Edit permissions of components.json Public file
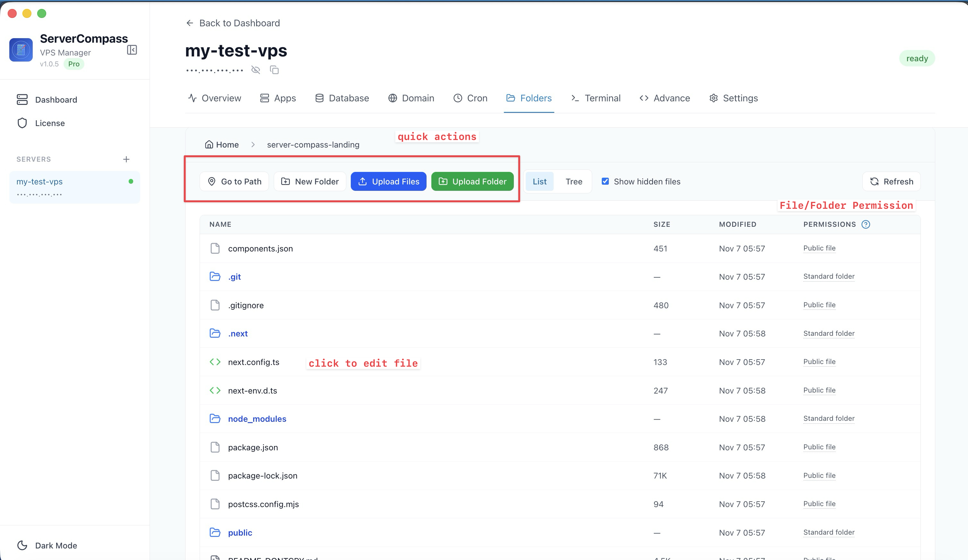The height and width of the screenshot is (560, 968). click(819, 248)
